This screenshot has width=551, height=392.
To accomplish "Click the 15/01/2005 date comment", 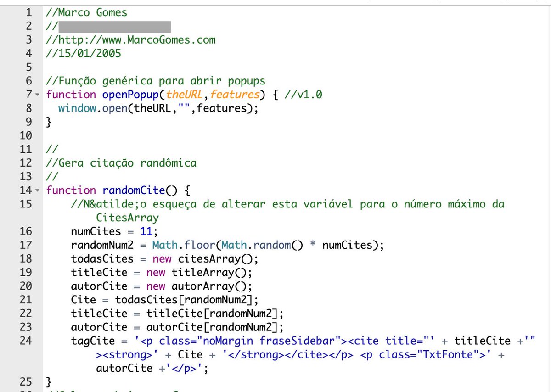I will (83, 53).
